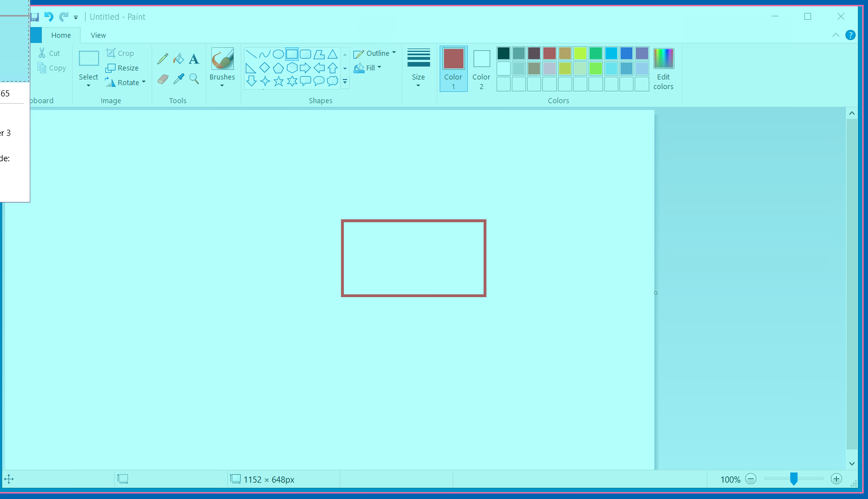Open Paint Help question mark icon
This screenshot has width=868, height=499.
(850, 35)
